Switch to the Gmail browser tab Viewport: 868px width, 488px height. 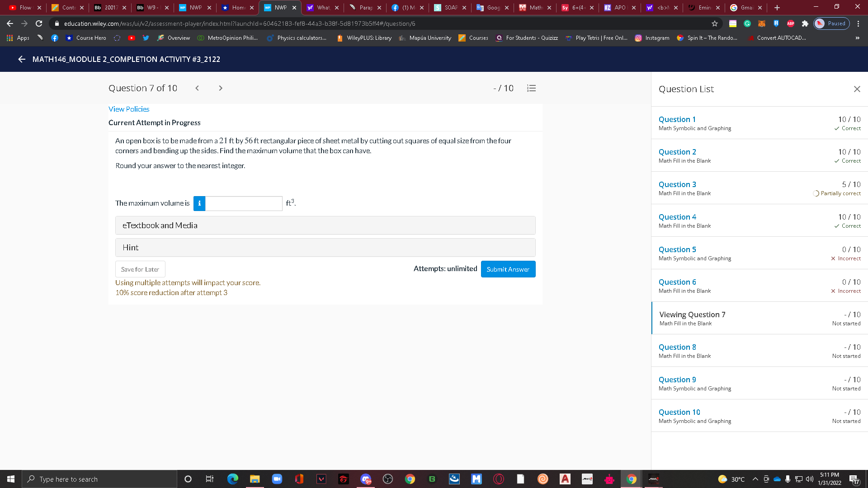tap(746, 8)
